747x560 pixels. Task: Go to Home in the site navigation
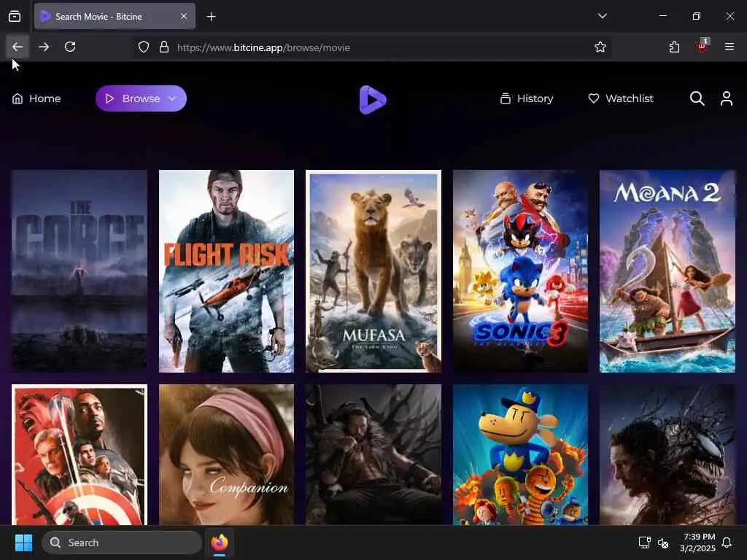[36, 98]
